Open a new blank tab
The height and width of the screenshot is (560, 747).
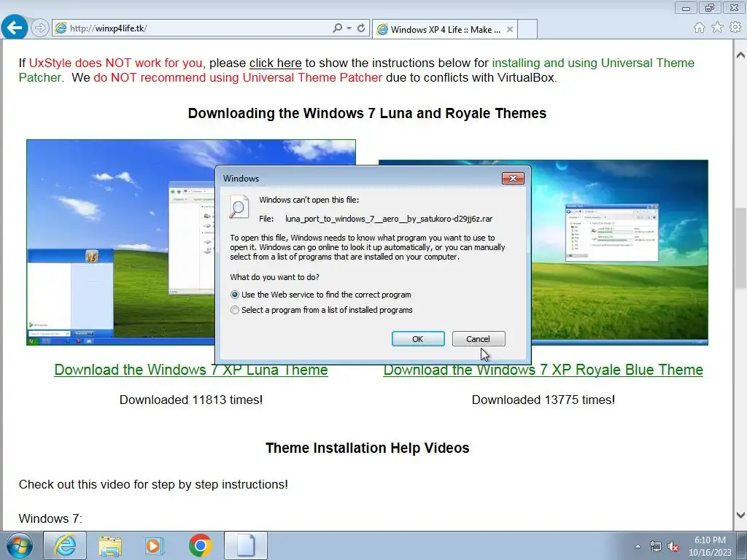click(527, 29)
